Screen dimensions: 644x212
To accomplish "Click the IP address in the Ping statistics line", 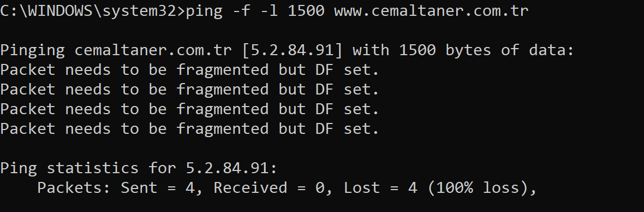I will point(229,168).
